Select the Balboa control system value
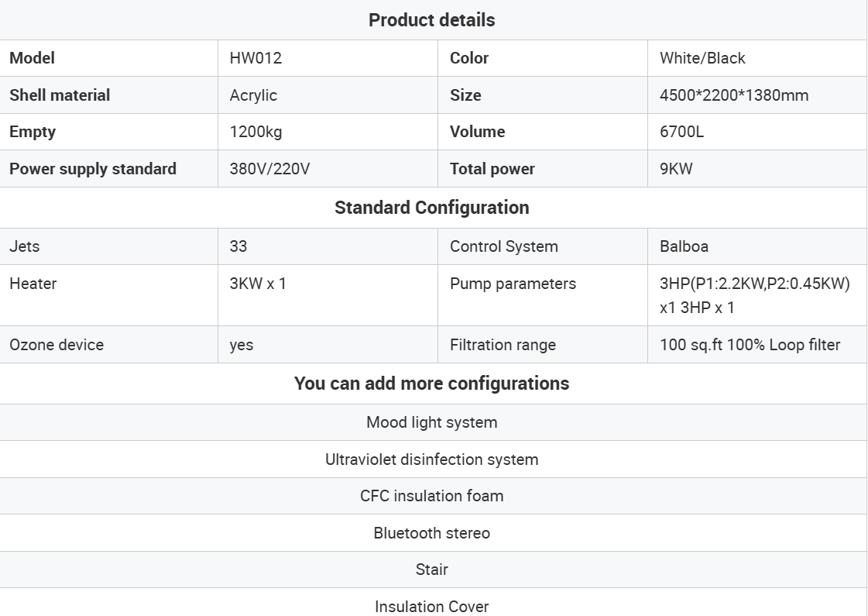 [684, 246]
